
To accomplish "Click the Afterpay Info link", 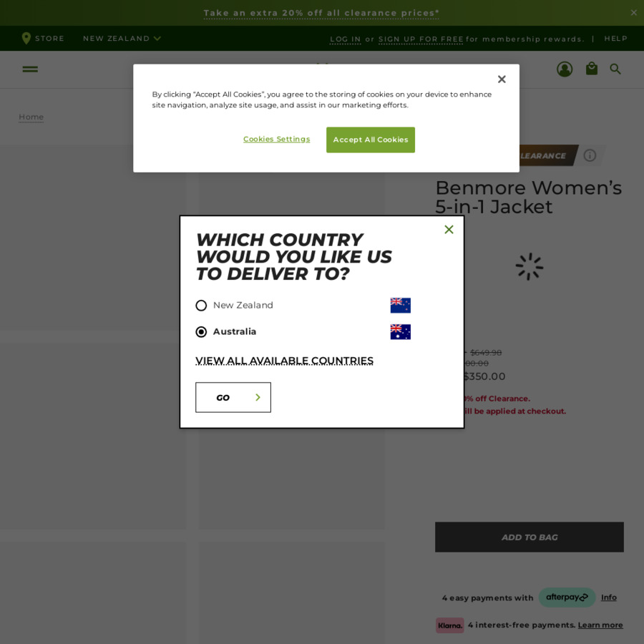I will coord(608,597).
